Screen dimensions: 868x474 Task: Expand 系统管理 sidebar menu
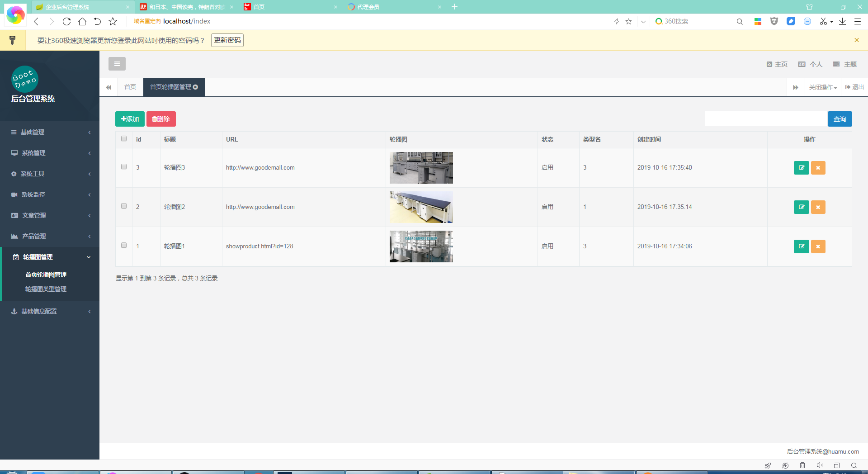50,153
